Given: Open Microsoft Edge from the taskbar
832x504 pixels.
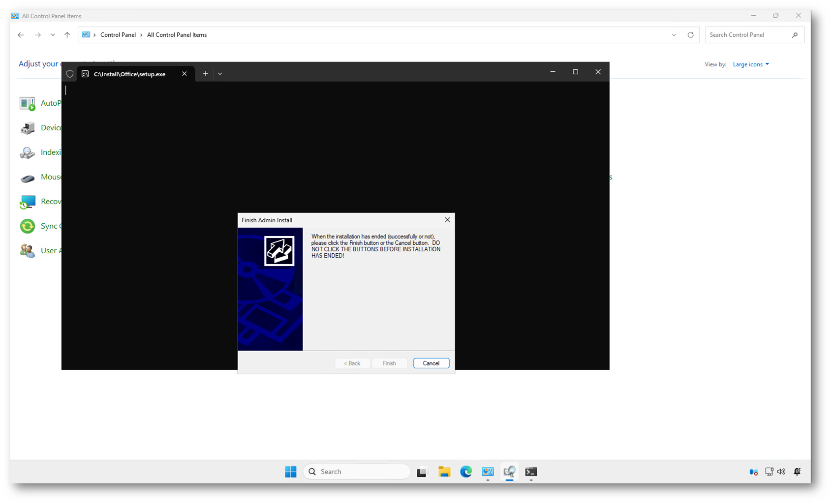Looking at the screenshot, I should click(x=466, y=472).
